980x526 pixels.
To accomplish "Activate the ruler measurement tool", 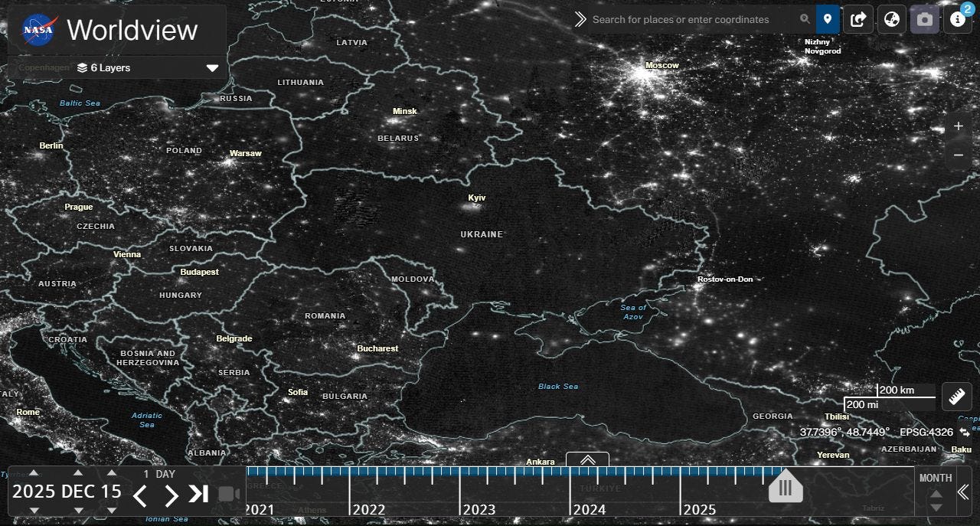I will click(x=956, y=396).
